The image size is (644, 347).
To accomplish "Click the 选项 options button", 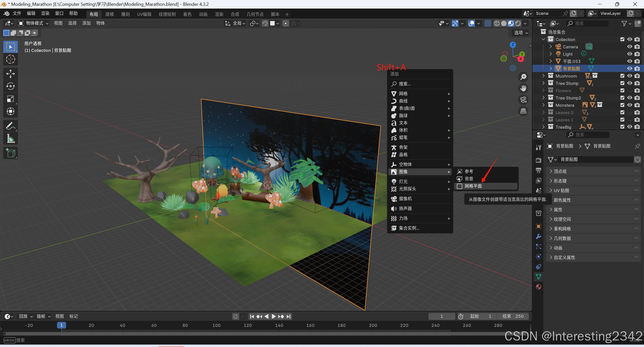I will 521,33.
